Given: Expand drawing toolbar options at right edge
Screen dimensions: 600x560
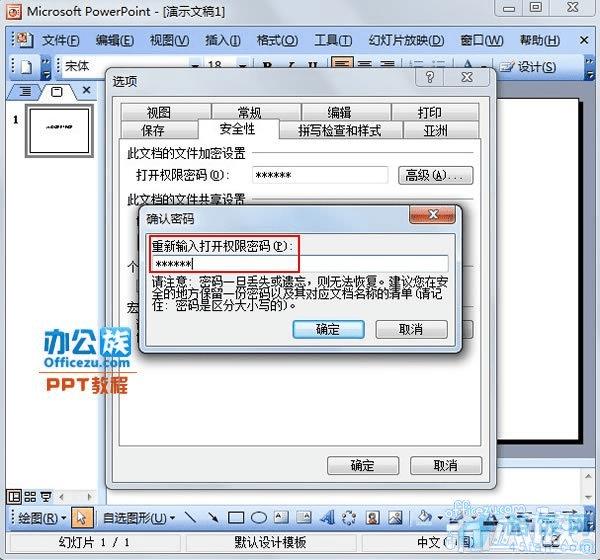Looking at the screenshot, I should pyautogui.click(x=589, y=518).
